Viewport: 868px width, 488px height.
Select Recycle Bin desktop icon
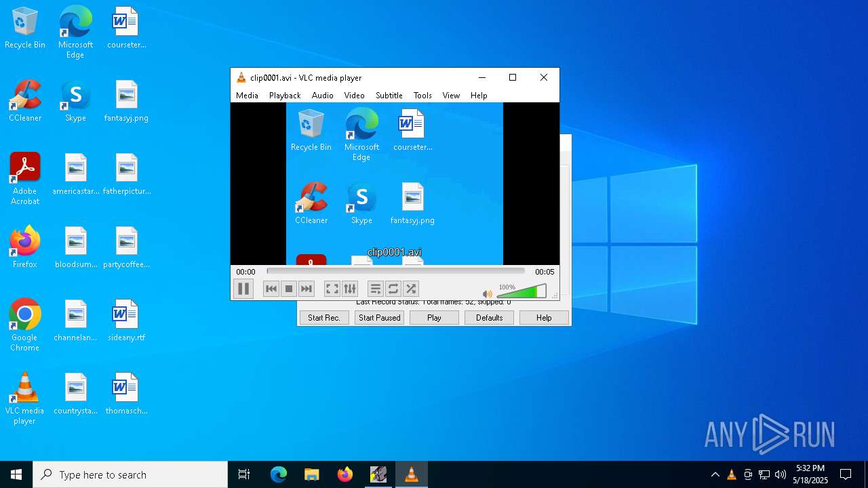[25, 28]
